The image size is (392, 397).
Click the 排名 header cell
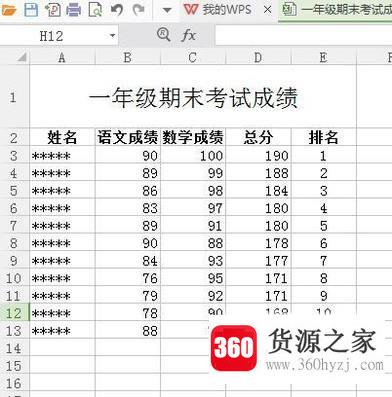click(323, 137)
